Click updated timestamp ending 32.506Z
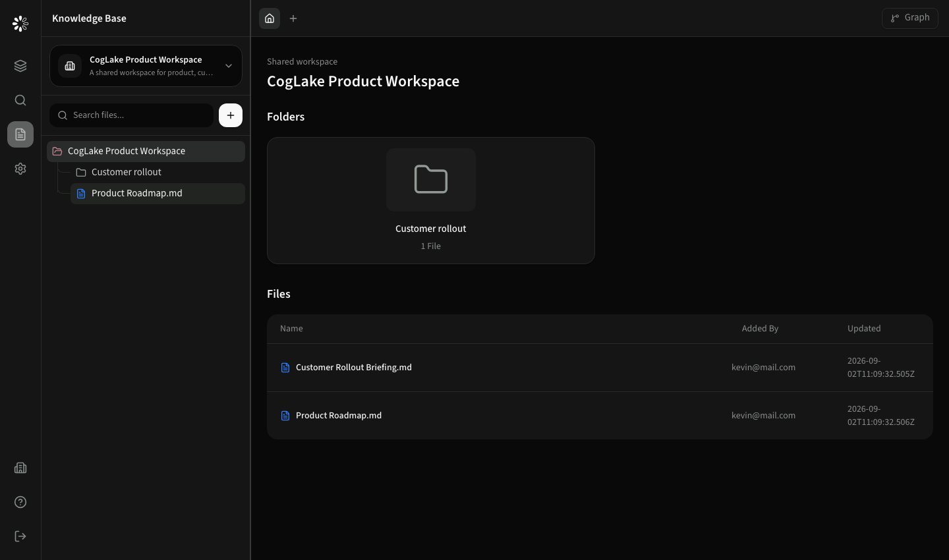 [881, 415]
